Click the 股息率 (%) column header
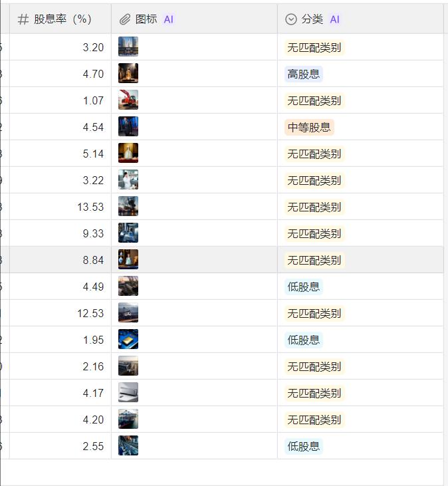This screenshot has height=486, width=448. tap(60, 19)
